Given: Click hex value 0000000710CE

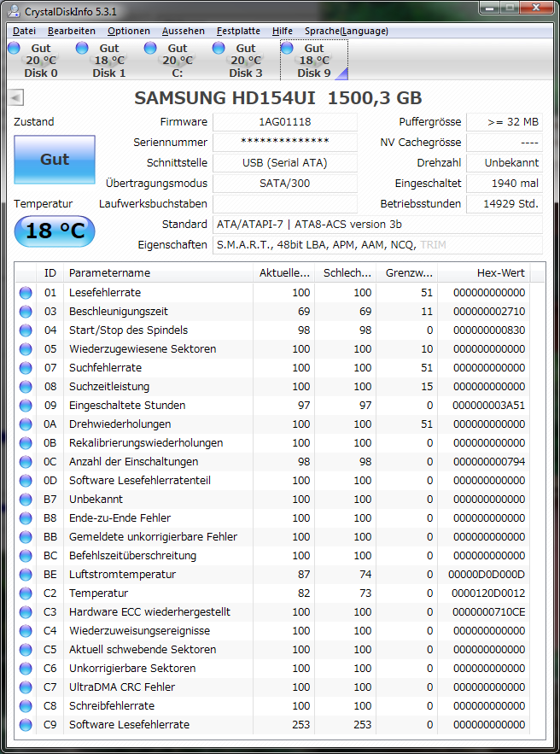Looking at the screenshot, I should 489,611.
